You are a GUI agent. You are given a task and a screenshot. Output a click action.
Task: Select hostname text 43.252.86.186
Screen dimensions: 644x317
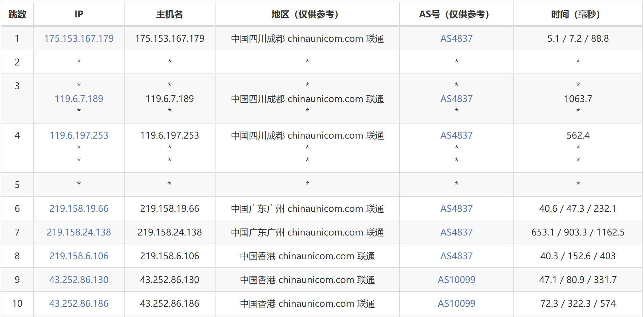point(170,304)
